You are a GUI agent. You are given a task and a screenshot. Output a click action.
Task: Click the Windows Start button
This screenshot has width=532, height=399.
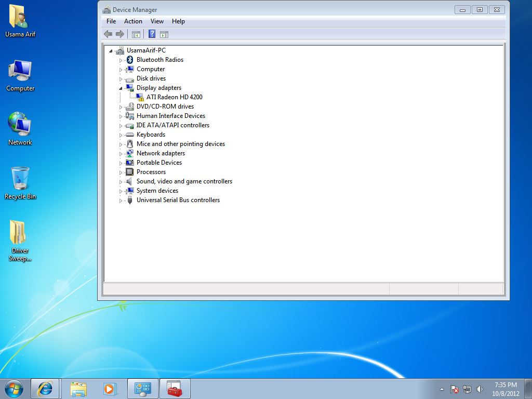coord(14,389)
